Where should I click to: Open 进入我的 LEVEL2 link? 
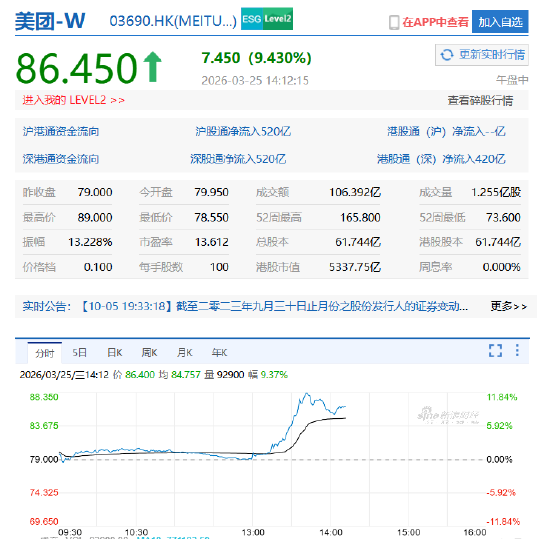point(74,100)
